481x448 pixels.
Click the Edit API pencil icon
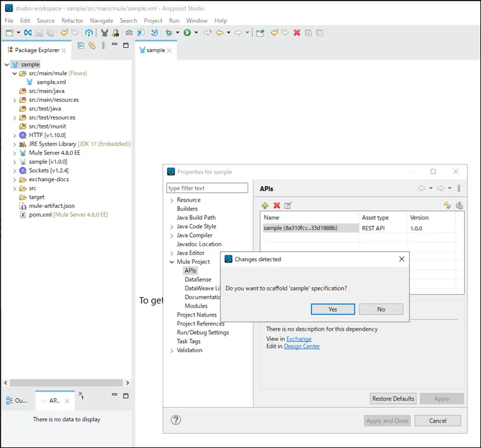coord(287,205)
